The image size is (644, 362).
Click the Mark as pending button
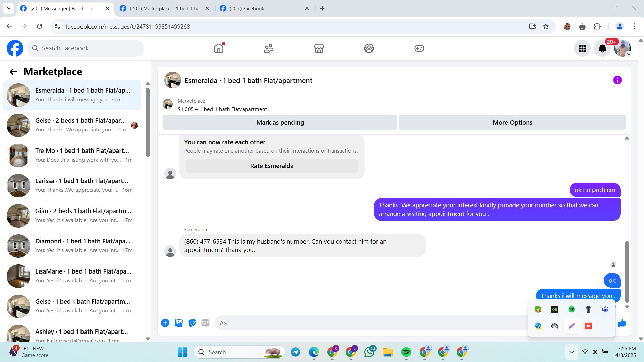[280, 122]
